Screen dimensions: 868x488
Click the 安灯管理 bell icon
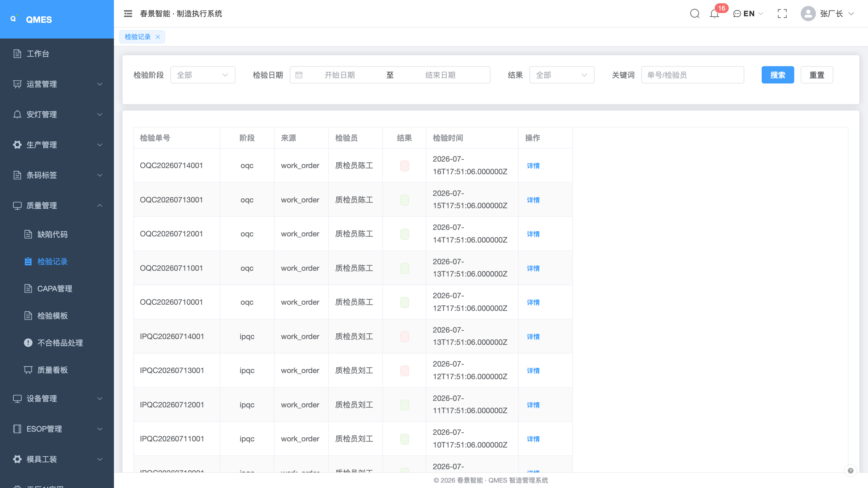tap(17, 115)
